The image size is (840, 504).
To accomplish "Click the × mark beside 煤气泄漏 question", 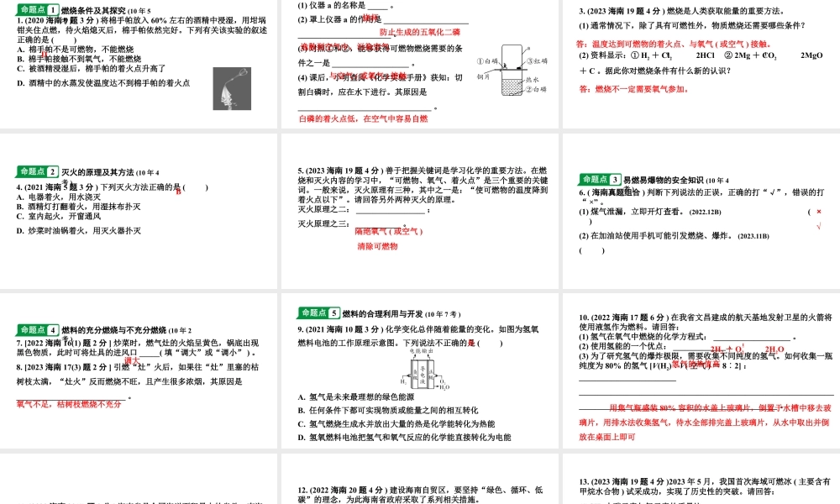I will pos(819,213).
